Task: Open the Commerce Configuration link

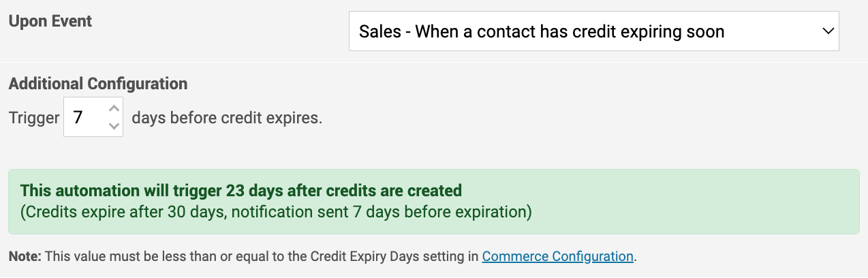Action: tap(558, 257)
